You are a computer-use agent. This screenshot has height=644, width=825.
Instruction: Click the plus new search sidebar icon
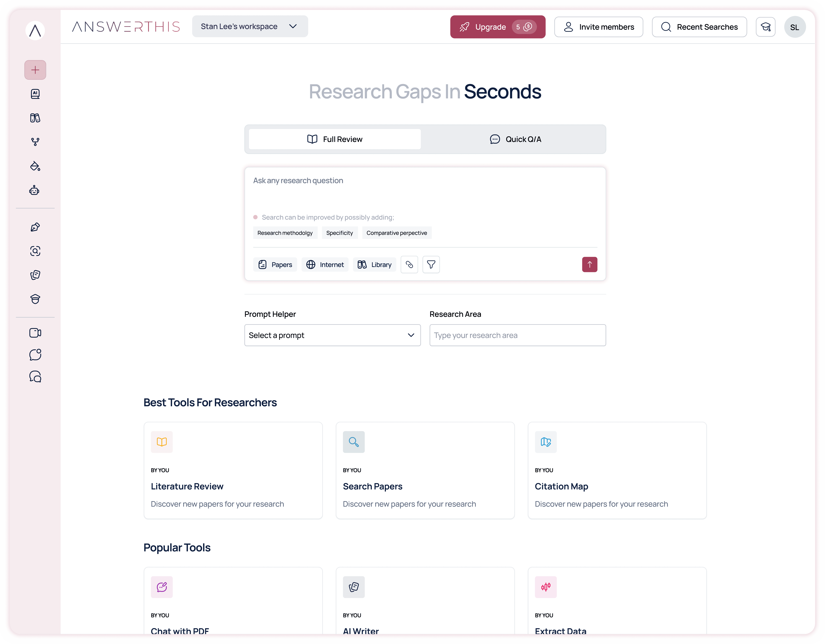35,70
